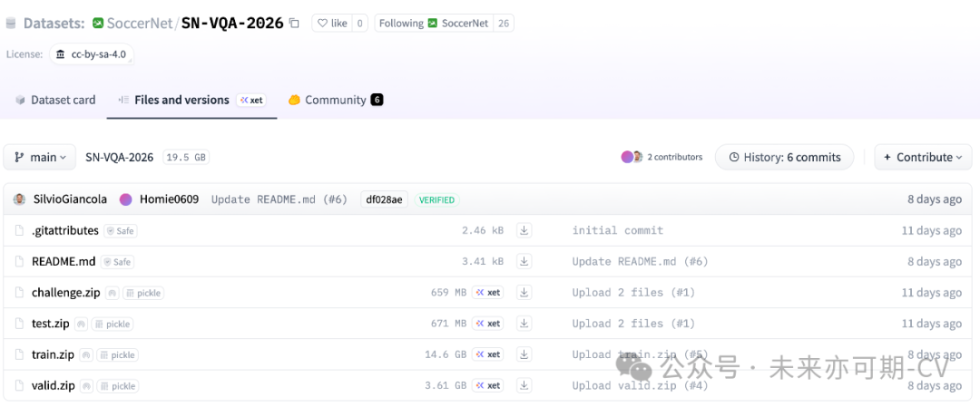
Task: Open challenge.zip file entry
Action: [65, 293]
